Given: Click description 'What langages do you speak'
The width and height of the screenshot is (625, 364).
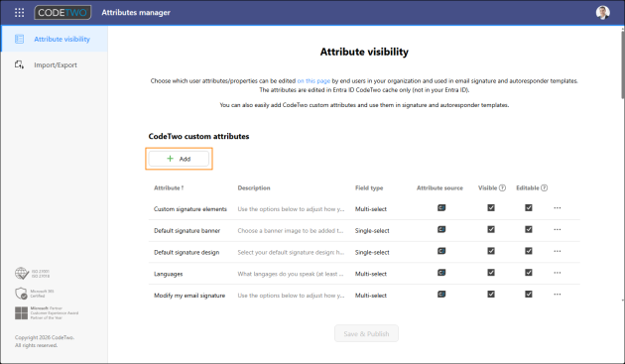Looking at the screenshot, I should [x=291, y=274].
